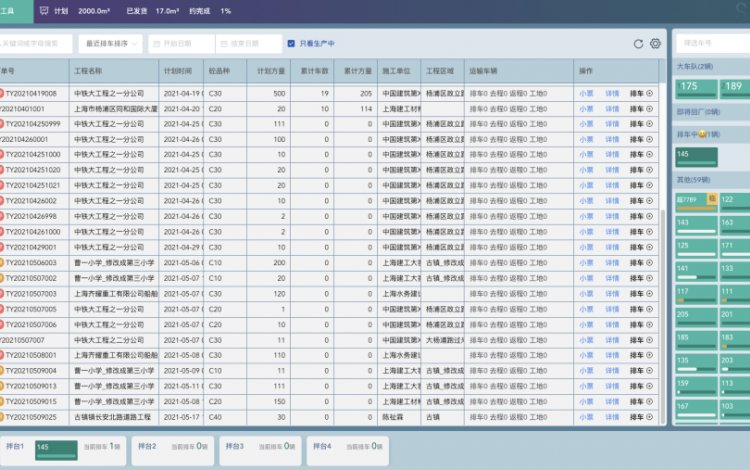Click the 结束日期 end date field
Image resolution: width=750 pixels, height=470 pixels.
point(248,44)
